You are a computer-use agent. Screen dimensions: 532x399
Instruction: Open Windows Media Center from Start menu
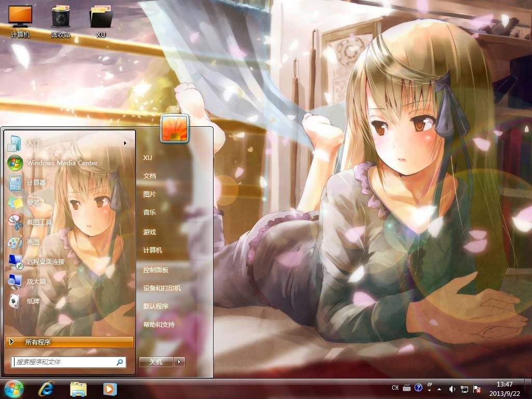tap(61, 163)
